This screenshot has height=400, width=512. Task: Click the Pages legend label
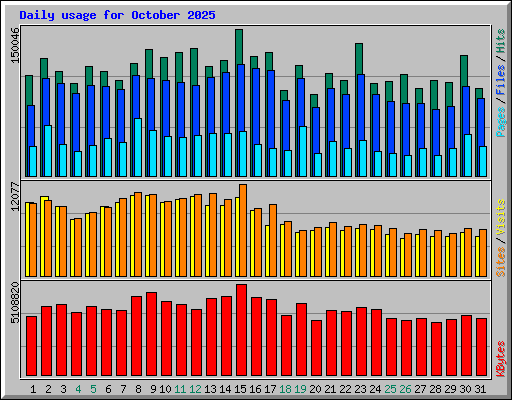(501, 122)
